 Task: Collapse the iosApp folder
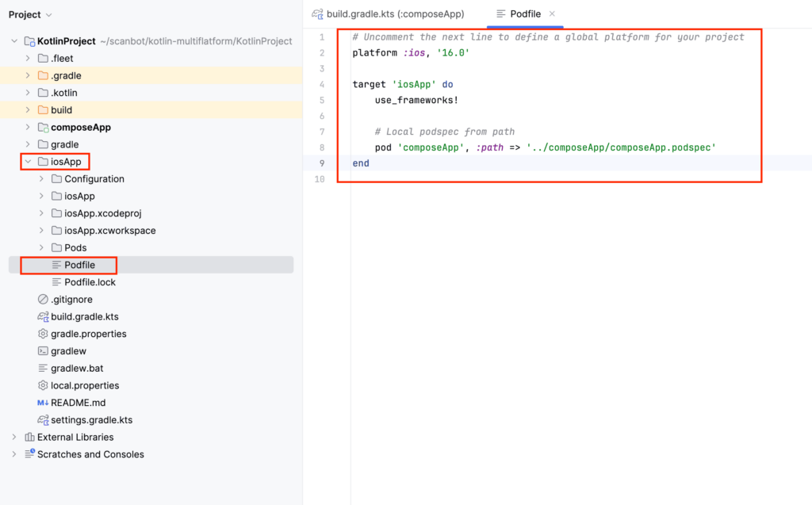click(x=26, y=161)
